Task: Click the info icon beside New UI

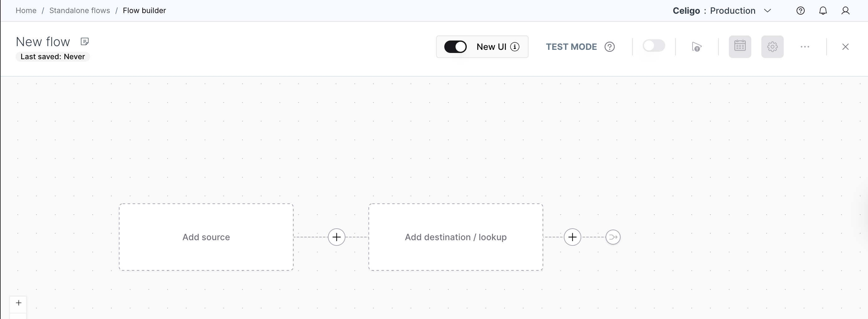Action: [515, 47]
